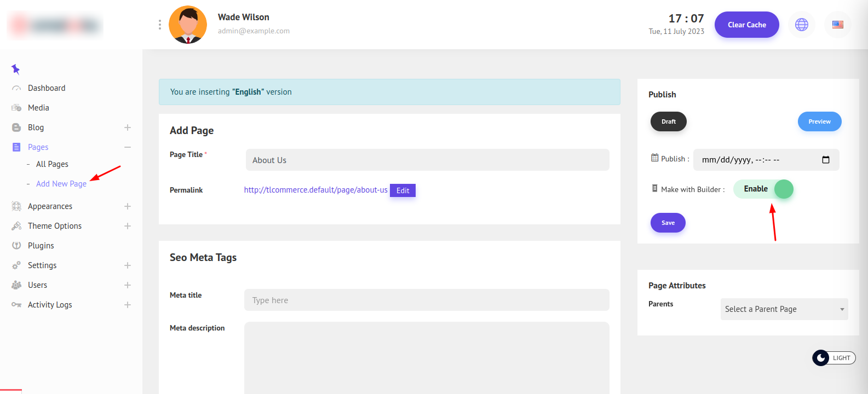Toggle the Make with Builder switch

763,189
